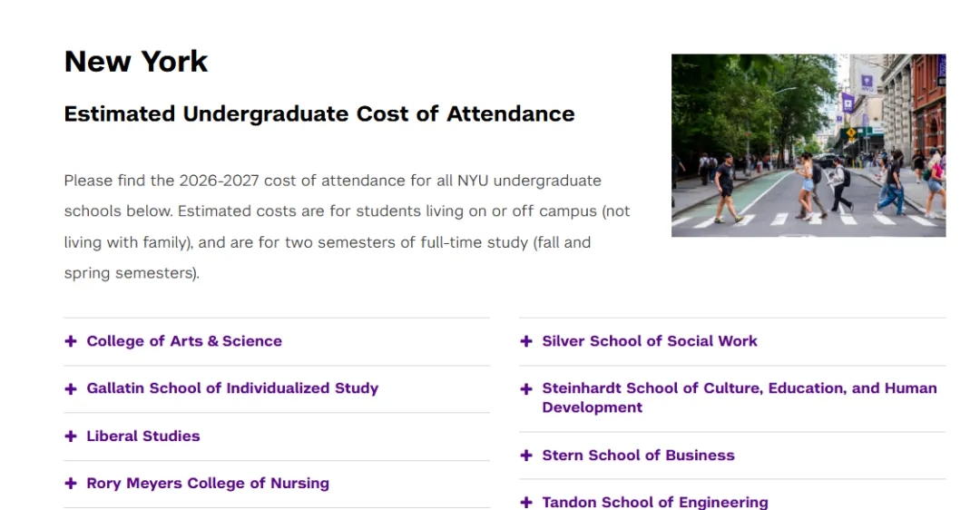Click the 2026-2027 cost of attendance paragraph
The height and width of the screenshot is (510, 980).
347,226
